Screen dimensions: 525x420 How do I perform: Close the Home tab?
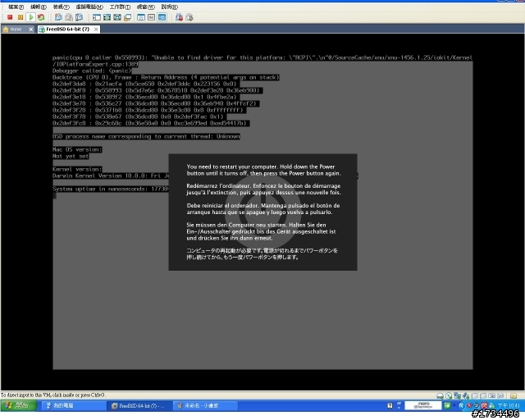pos(31,30)
